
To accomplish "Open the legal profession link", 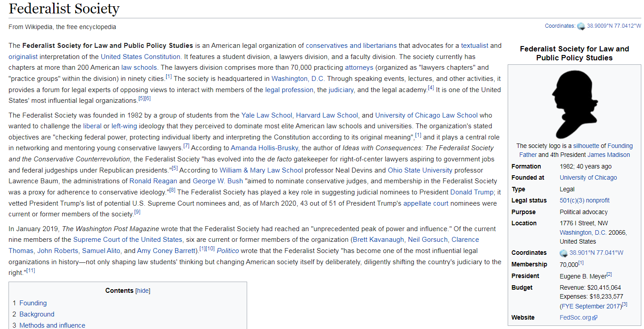I will pyautogui.click(x=289, y=90).
